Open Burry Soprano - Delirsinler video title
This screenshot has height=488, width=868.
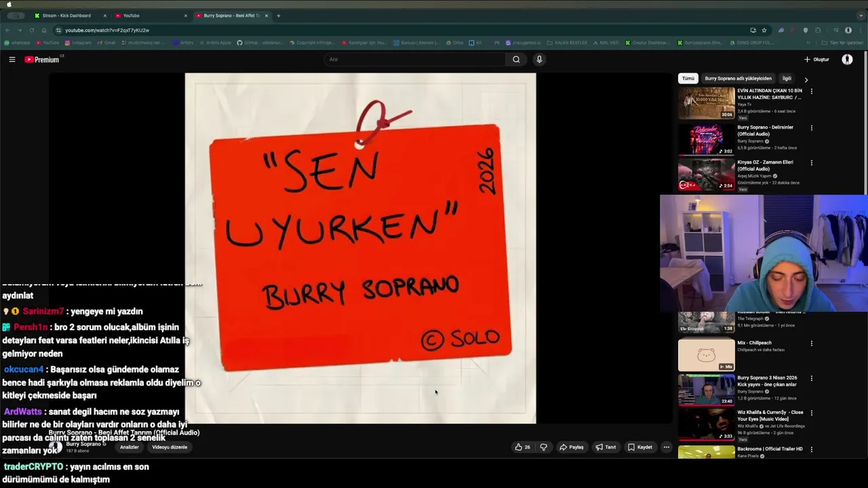[765, 131]
